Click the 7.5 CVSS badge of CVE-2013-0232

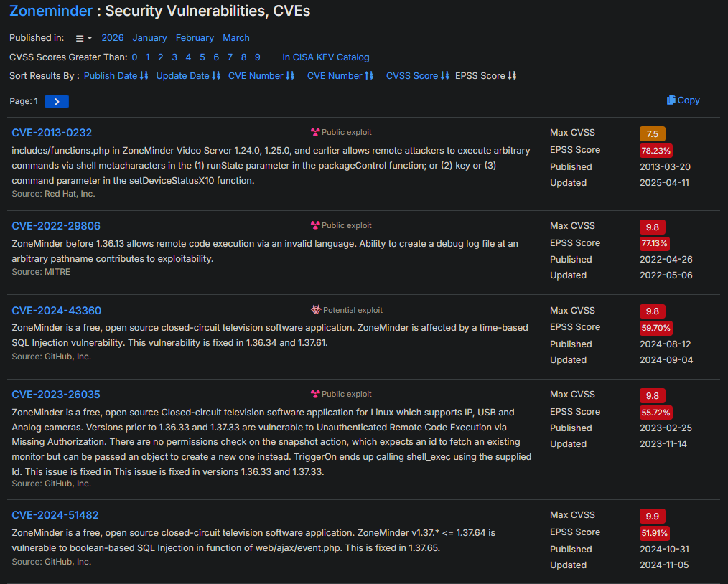[x=653, y=133]
